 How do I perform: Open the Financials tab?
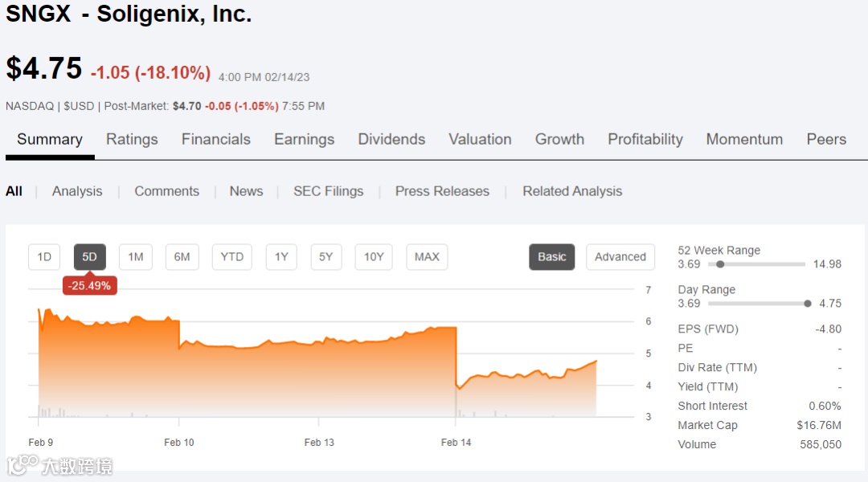tap(215, 139)
